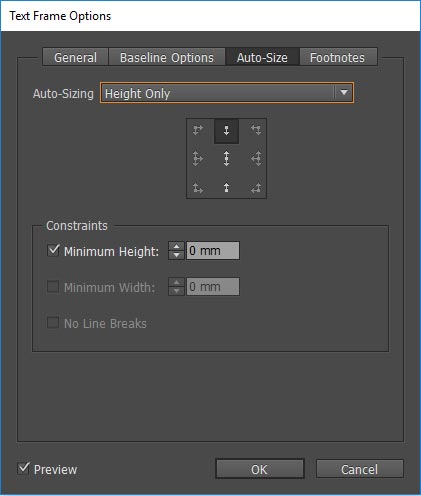Decrease Minimum Height with down arrow
This screenshot has height=496, width=421.
[176, 255]
